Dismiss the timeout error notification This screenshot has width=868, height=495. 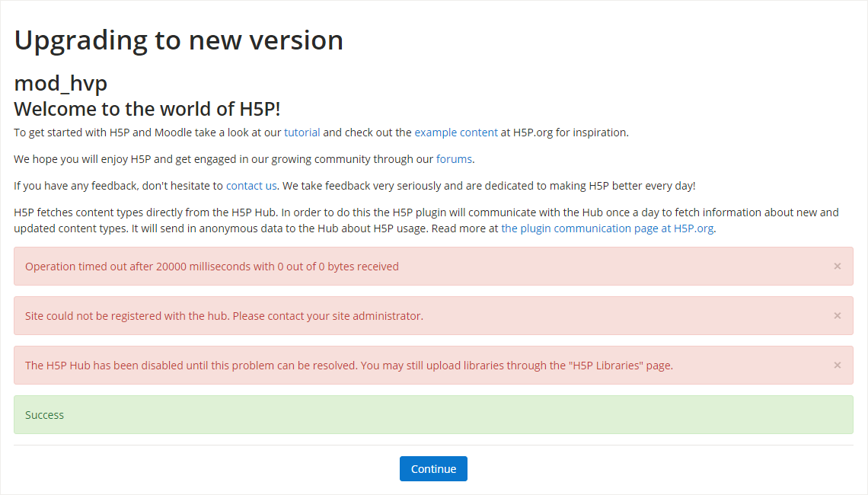(837, 266)
